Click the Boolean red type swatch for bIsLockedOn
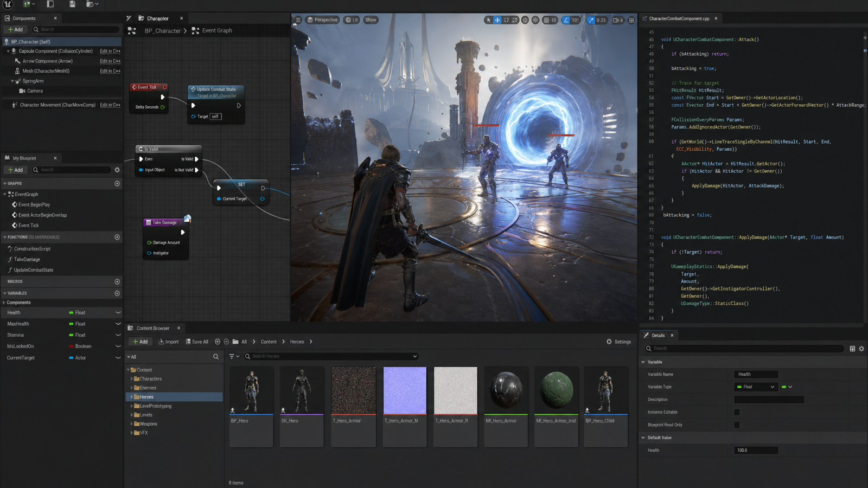 (x=71, y=346)
